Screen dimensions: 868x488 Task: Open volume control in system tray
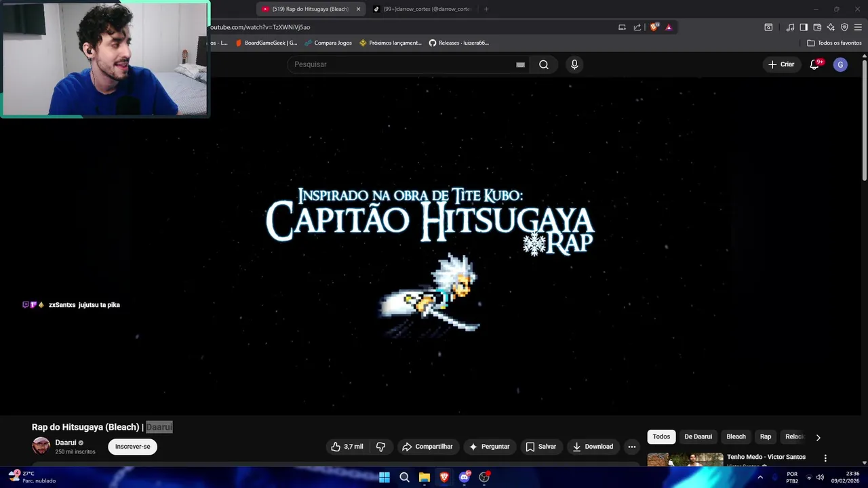[x=820, y=477]
